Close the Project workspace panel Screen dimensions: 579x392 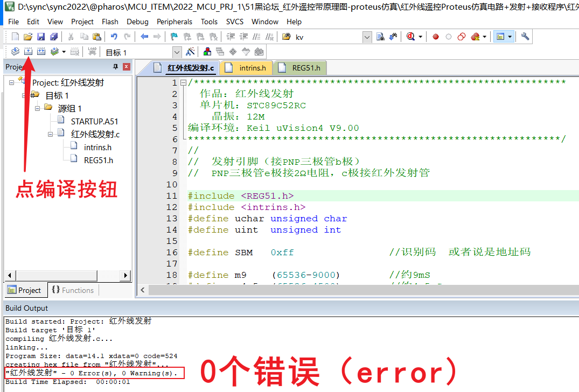pos(125,67)
